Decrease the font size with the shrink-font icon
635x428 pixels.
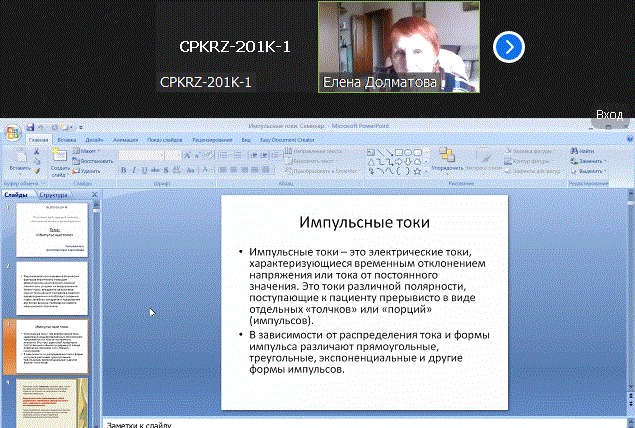[197, 155]
